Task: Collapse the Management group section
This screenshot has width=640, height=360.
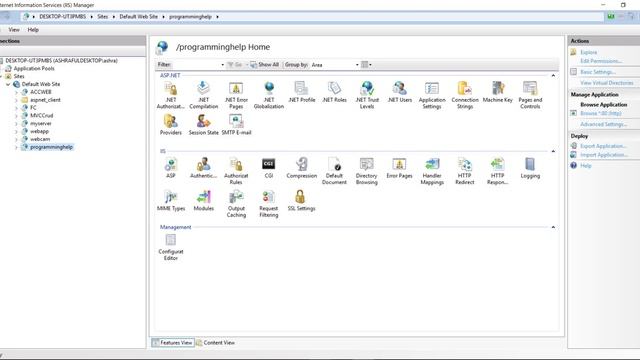Action: [553, 227]
